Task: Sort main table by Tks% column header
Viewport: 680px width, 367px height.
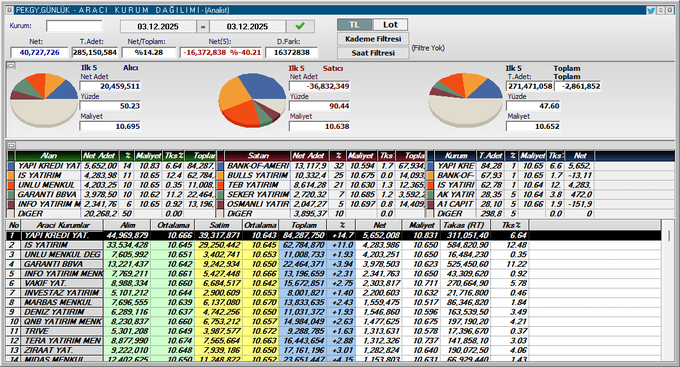Action: (510, 225)
